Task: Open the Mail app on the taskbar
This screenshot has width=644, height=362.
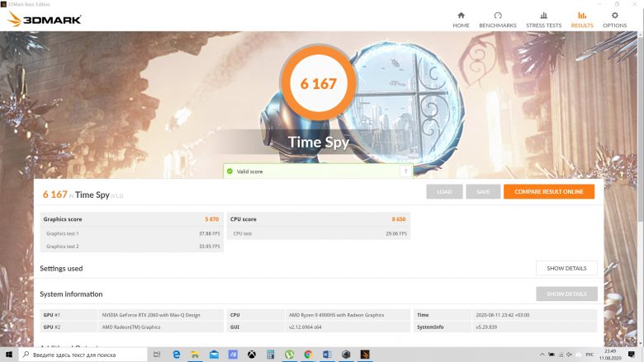Action: pos(214,355)
